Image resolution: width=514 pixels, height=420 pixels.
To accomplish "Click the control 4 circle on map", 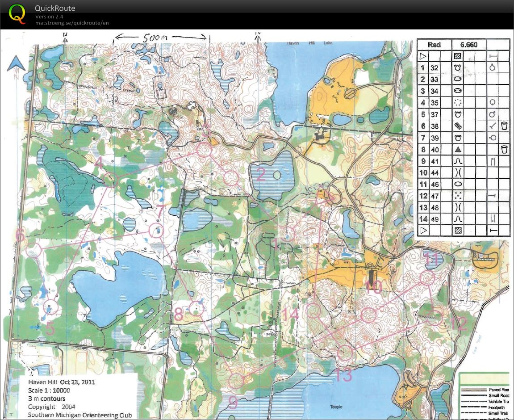I will point(110,180).
